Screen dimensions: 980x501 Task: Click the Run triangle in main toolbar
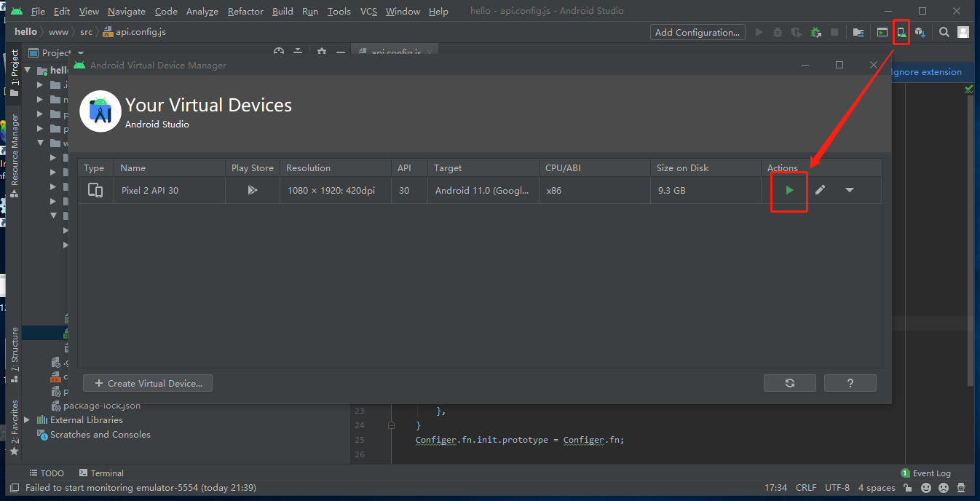point(759,32)
